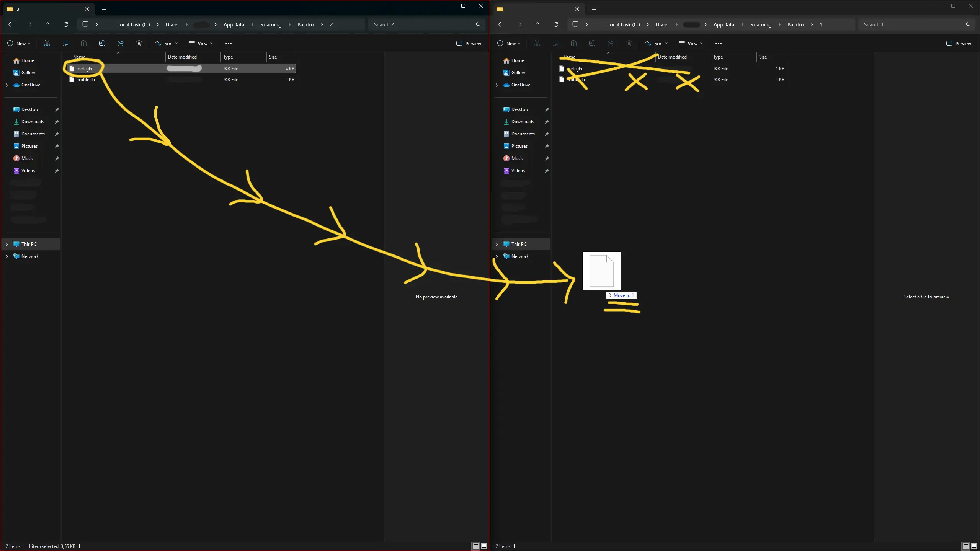
Task: Close tab named 1
Action: tap(577, 9)
